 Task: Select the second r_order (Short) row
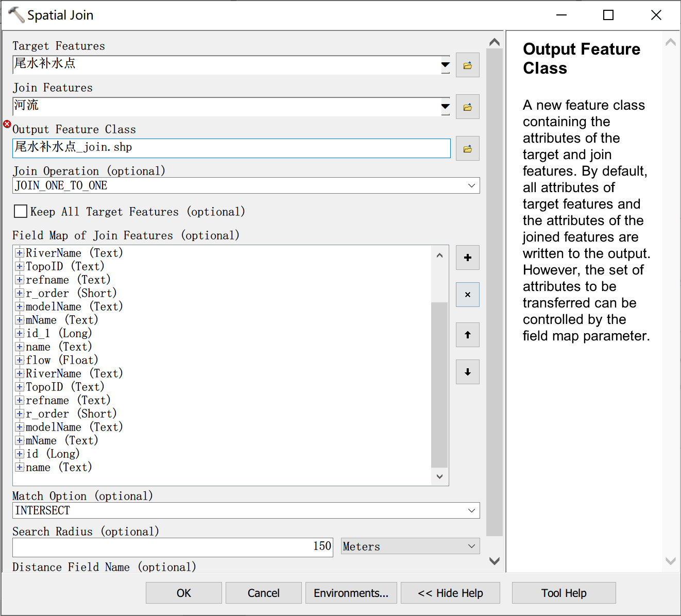pos(71,414)
